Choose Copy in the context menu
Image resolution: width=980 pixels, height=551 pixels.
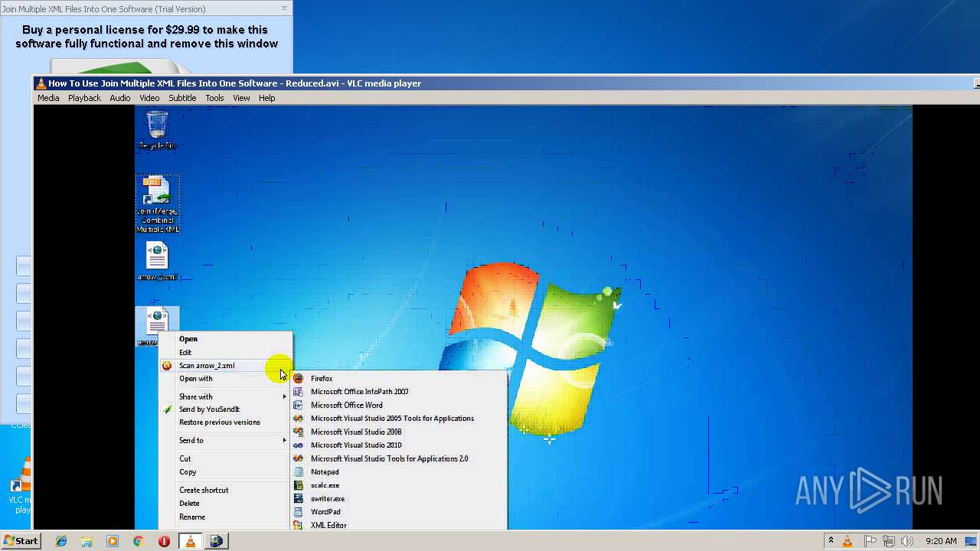click(x=188, y=472)
